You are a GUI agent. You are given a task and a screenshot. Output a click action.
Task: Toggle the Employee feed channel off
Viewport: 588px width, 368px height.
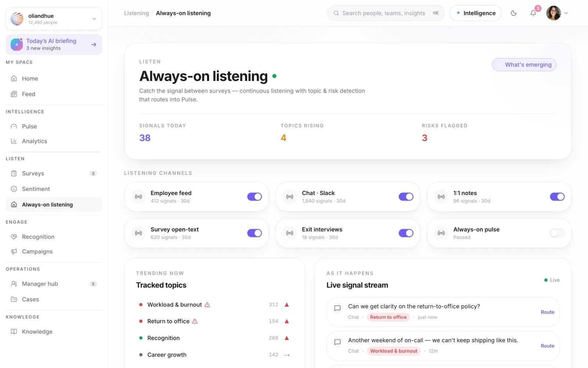(x=255, y=197)
